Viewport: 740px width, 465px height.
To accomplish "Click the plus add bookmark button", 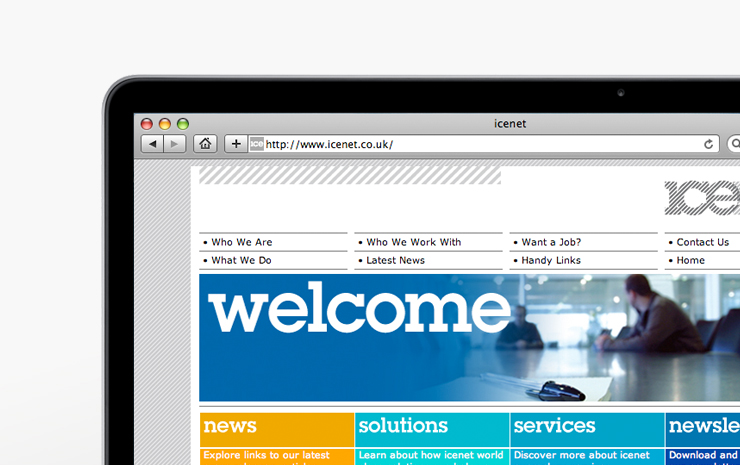I will coord(236,144).
